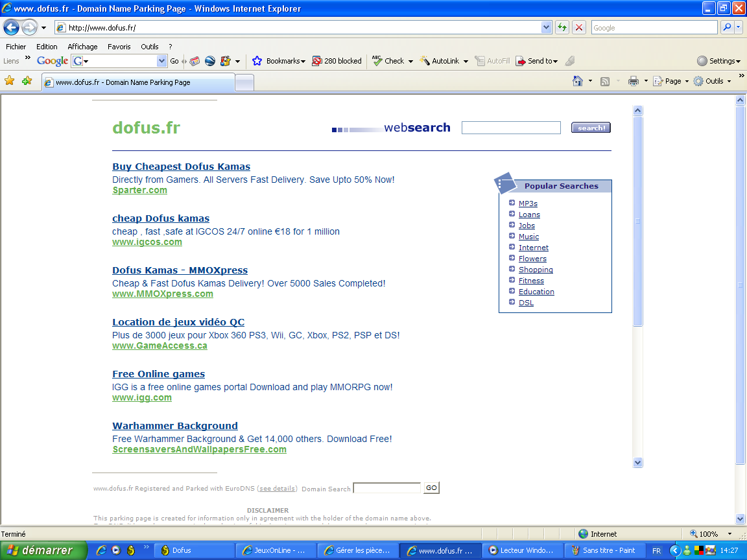Click the démarrer Start button

coord(43,550)
